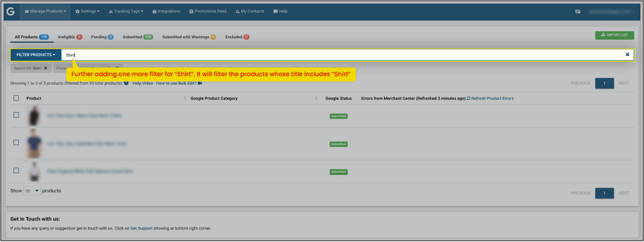Open the account card icon in header
This screenshot has height=242, width=644.
578,11
